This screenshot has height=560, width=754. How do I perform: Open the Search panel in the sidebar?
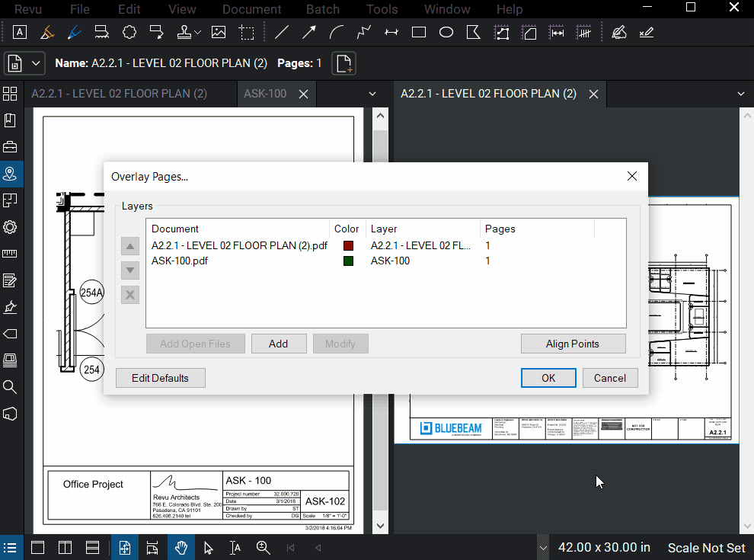(x=11, y=387)
